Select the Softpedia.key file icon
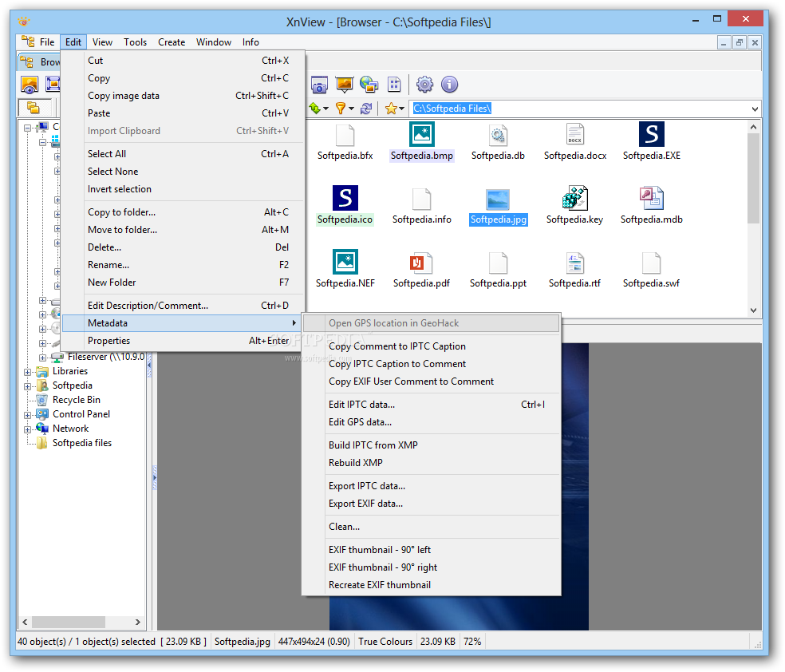The width and height of the screenshot is (785, 672). [x=574, y=198]
